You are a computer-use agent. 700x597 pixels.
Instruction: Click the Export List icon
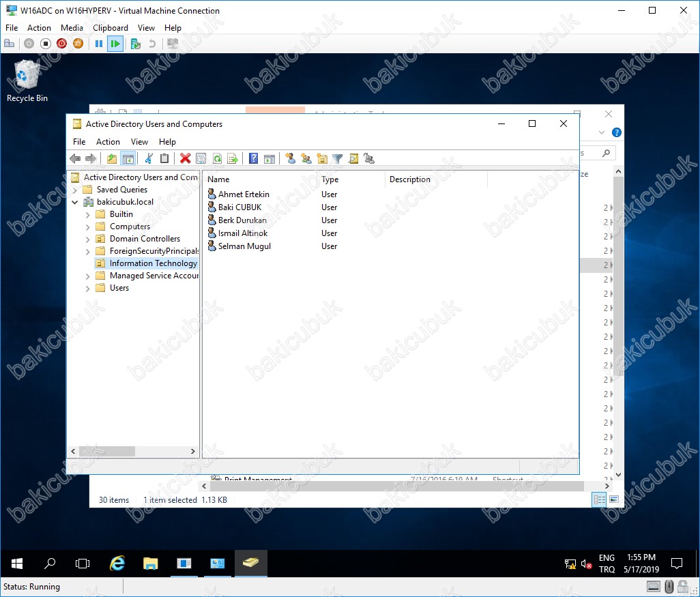233,158
